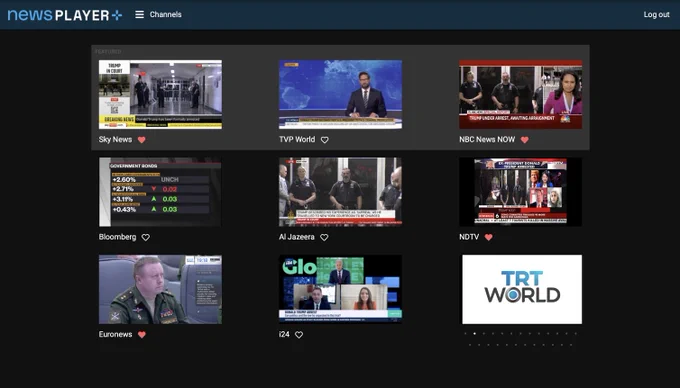Click the Al Jazeera channel name

point(297,237)
